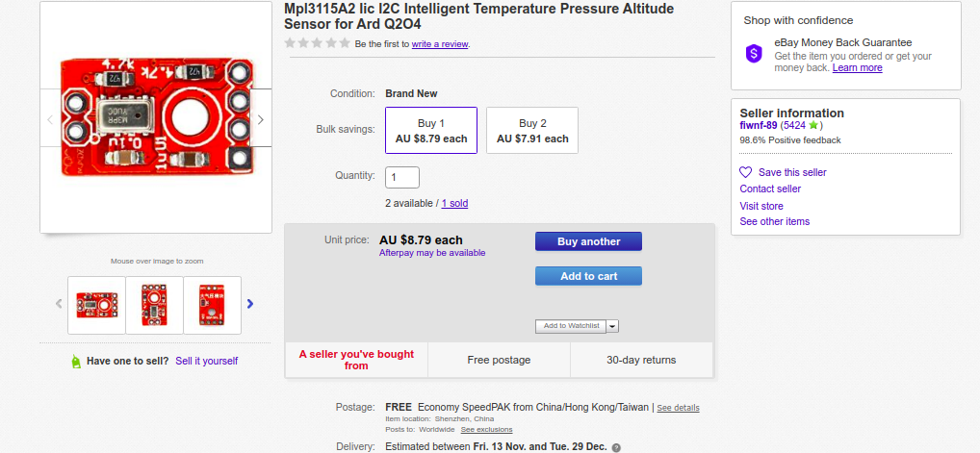Open the Visit store link
The width and height of the screenshot is (980, 453).
pos(761,206)
